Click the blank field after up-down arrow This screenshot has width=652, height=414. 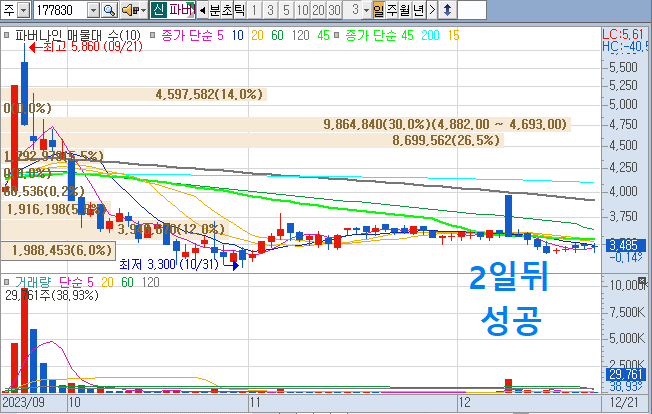[472, 10]
